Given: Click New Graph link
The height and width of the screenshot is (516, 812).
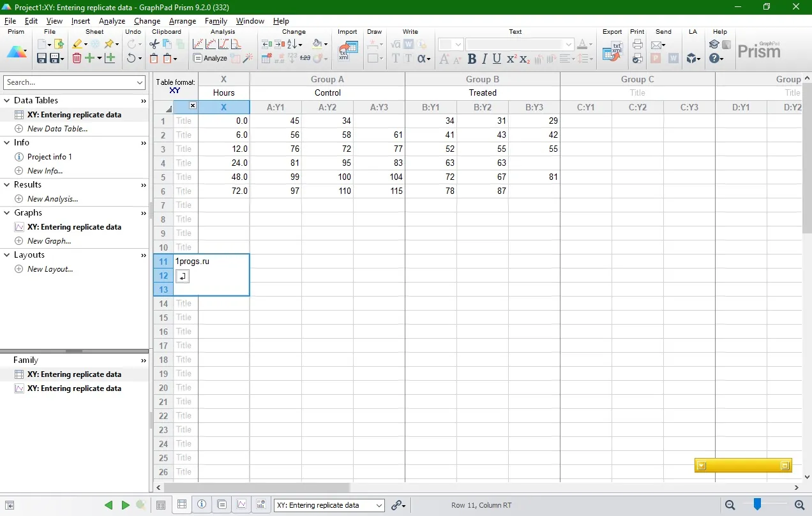Looking at the screenshot, I should (x=49, y=241).
